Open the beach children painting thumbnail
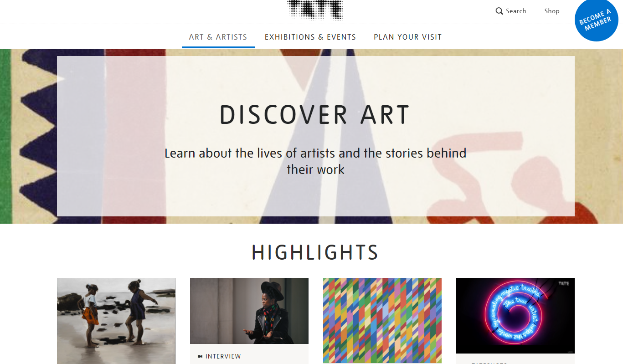The image size is (623, 364). click(x=116, y=321)
